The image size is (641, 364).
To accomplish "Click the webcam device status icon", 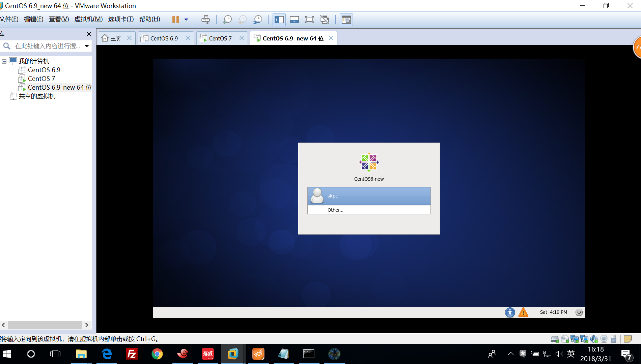I will coord(604,339).
